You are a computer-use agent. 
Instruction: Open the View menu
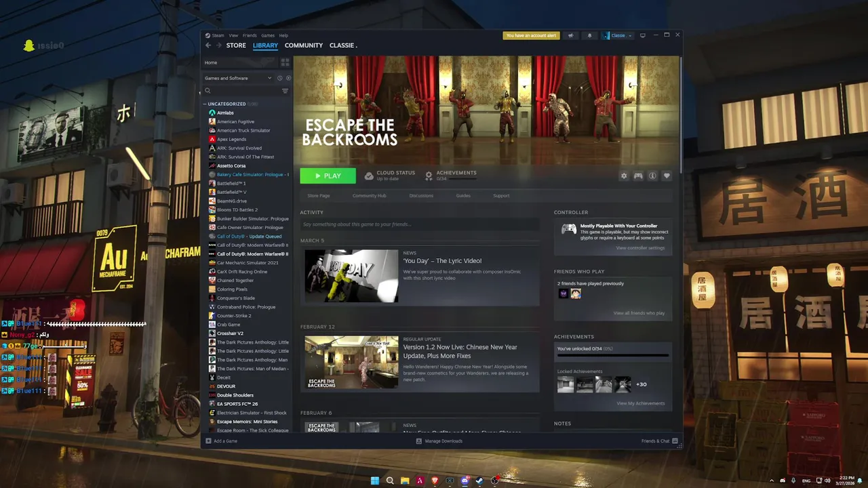(233, 35)
